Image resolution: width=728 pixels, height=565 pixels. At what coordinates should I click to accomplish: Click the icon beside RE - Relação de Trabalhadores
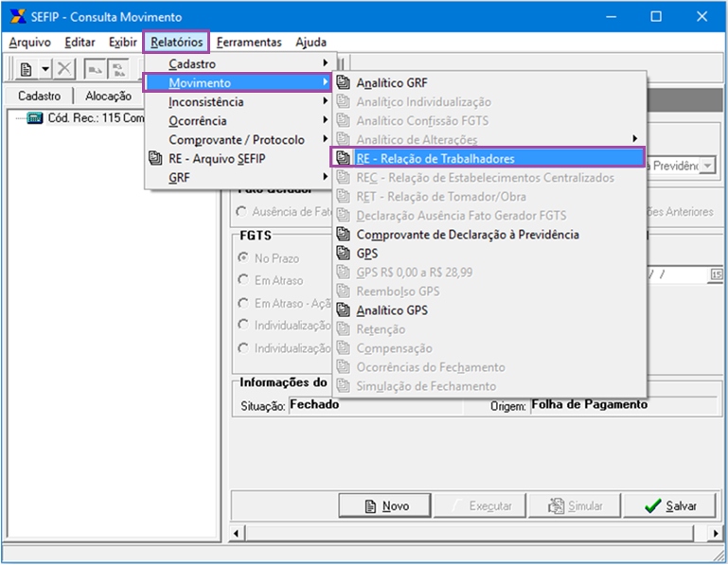[344, 158]
